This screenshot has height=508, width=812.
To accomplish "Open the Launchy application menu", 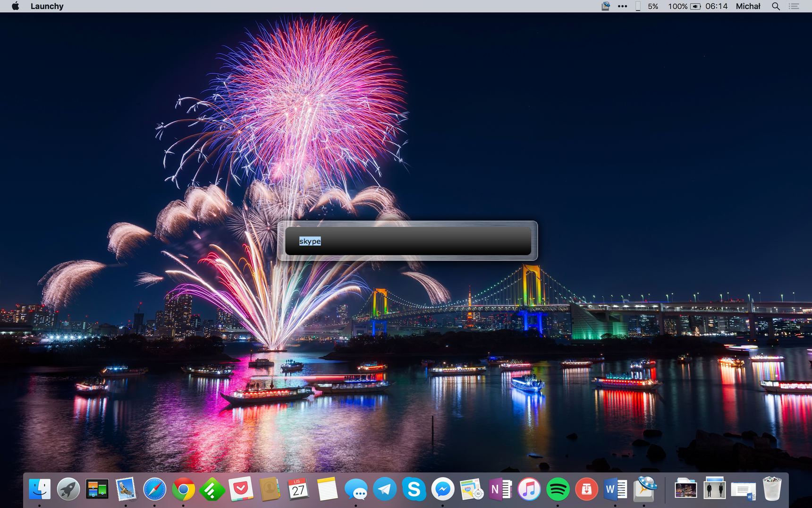I will click(47, 6).
